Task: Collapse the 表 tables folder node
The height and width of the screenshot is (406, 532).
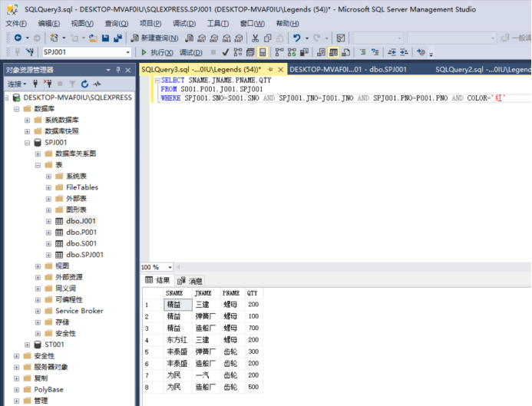Action: click(38, 165)
